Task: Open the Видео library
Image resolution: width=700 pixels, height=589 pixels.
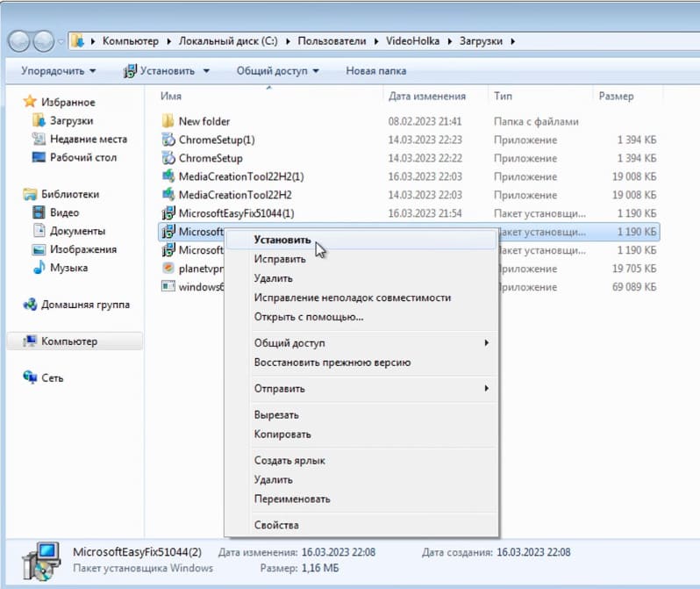Action: [x=64, y=212]
